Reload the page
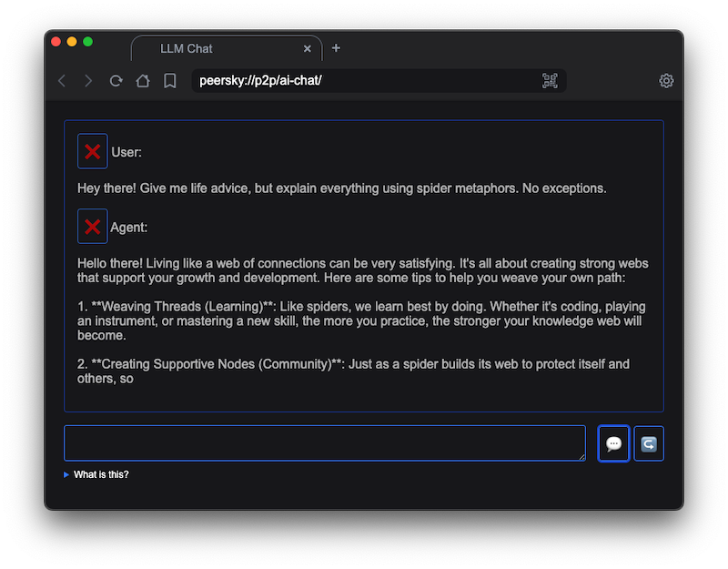Viewport: 728px width, 569px height. tap(116, 81)
